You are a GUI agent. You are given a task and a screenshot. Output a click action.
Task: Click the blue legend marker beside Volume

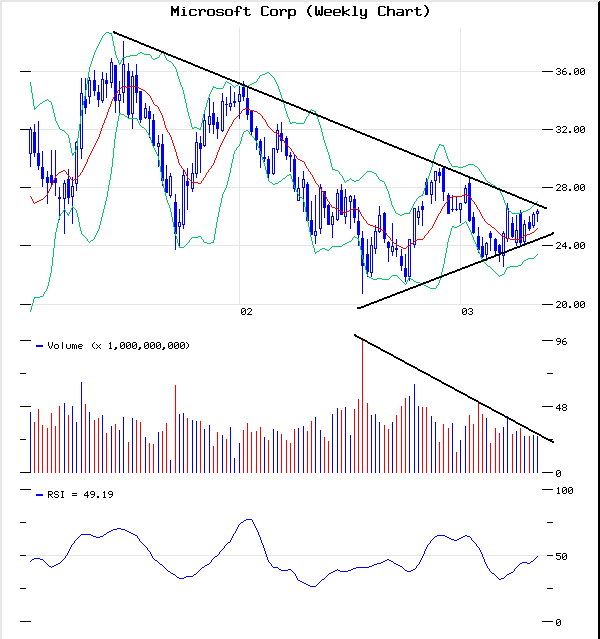[40, 346]
